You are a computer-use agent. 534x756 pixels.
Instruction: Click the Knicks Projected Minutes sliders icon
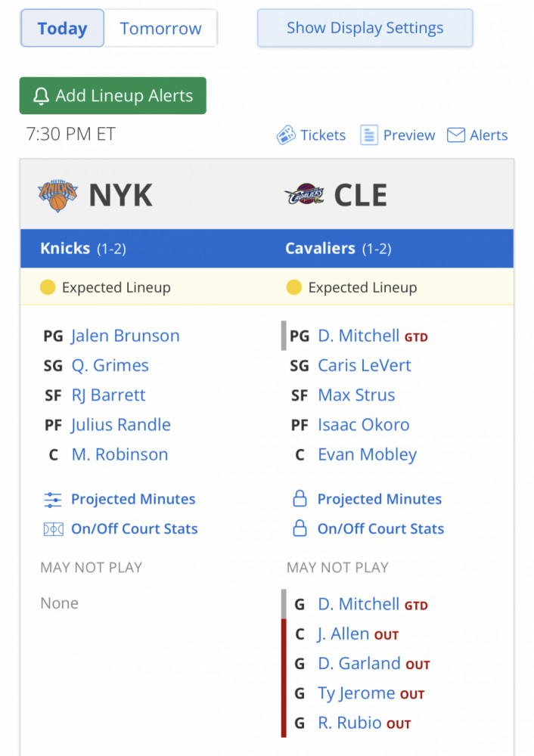pyautogui.click(x=53, y=500)
